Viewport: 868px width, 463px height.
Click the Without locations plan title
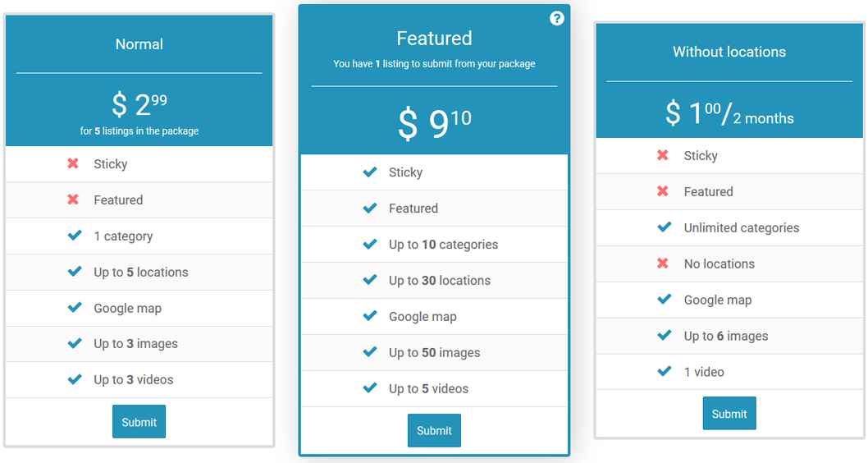pos(729,52)
